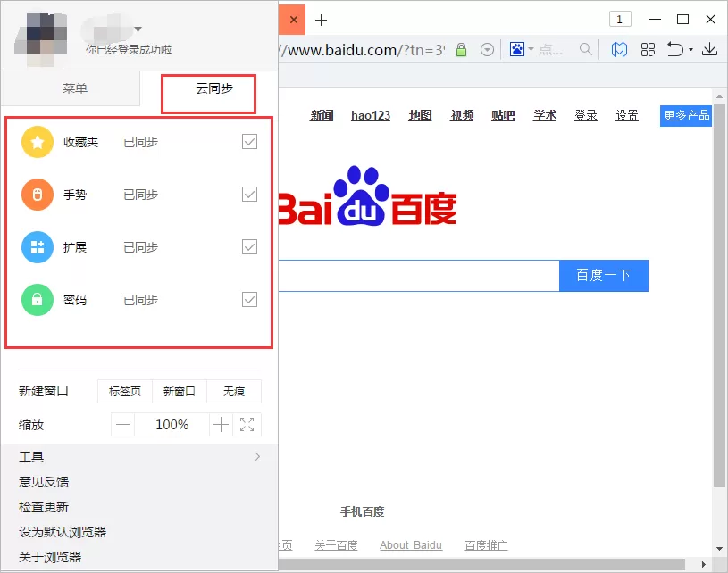The image size is (728, 573).
Task: Open the 新闻 link on Baidu
Action: point(322,115)
